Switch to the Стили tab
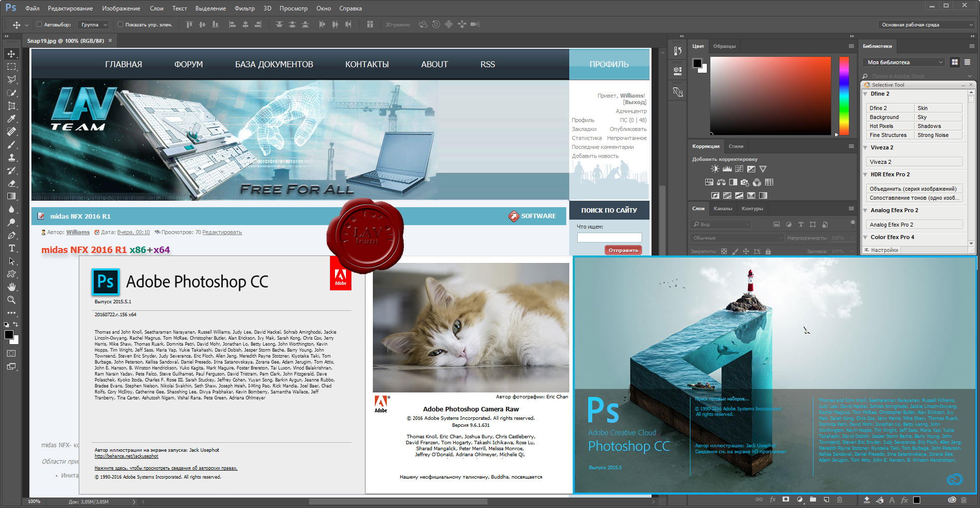Viewport: 980px width, 508px height. [736, 146]
